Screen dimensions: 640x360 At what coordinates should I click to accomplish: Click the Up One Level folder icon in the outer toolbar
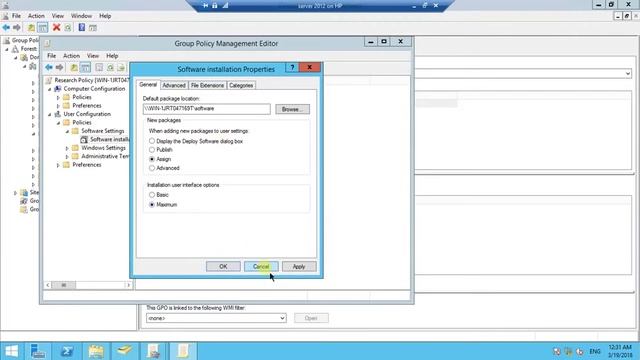click(31, 28)
